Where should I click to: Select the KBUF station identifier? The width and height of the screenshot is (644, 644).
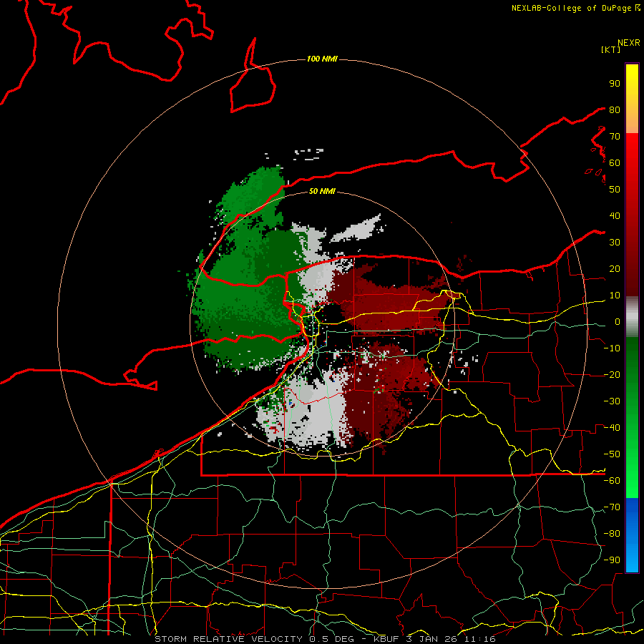tap(386, 639)
